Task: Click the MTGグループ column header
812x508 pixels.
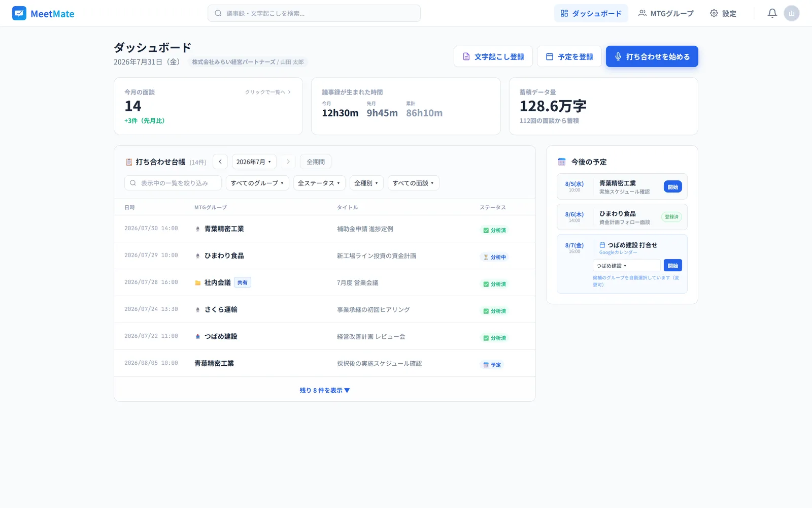Action: click(211, 207)
